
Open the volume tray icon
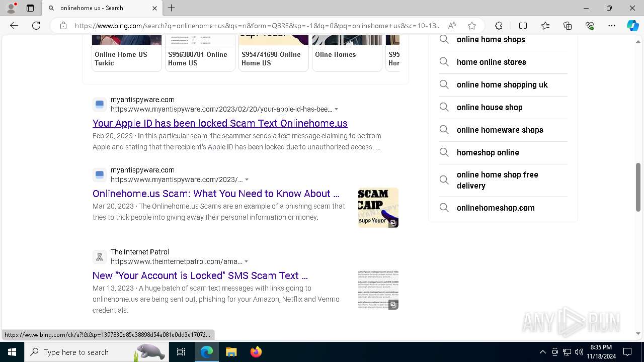point(579,352)
